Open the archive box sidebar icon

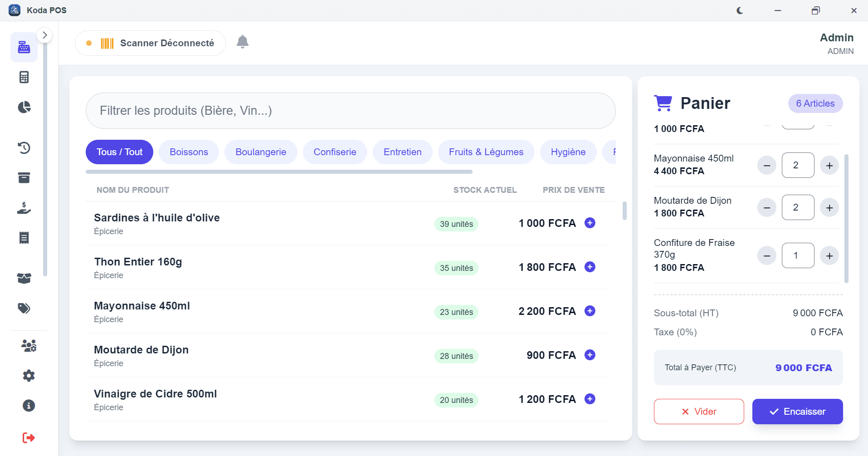pos(24,177)
